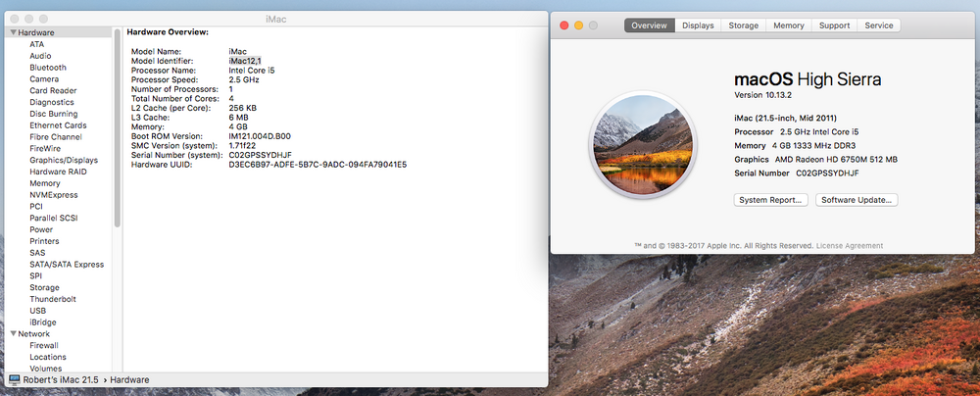Click the SMC Version value 1.71f22
Screen dimensions: 980x396
[x=242, y=145]
